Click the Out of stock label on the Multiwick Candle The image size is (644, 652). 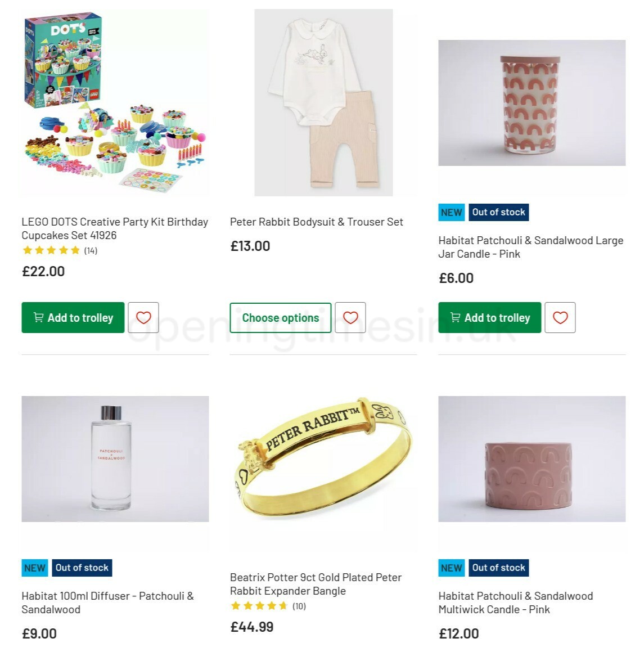point(499,568)
